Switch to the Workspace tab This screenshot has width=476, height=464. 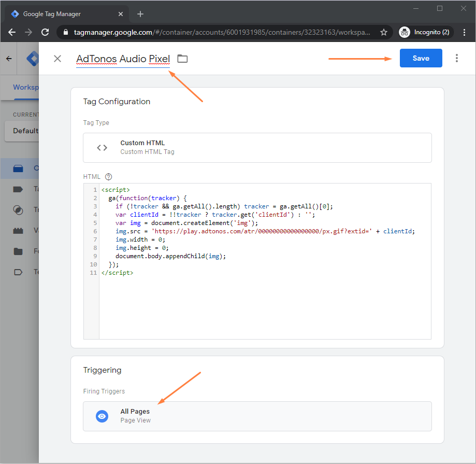pyautogui.click(x=26, y=87)
